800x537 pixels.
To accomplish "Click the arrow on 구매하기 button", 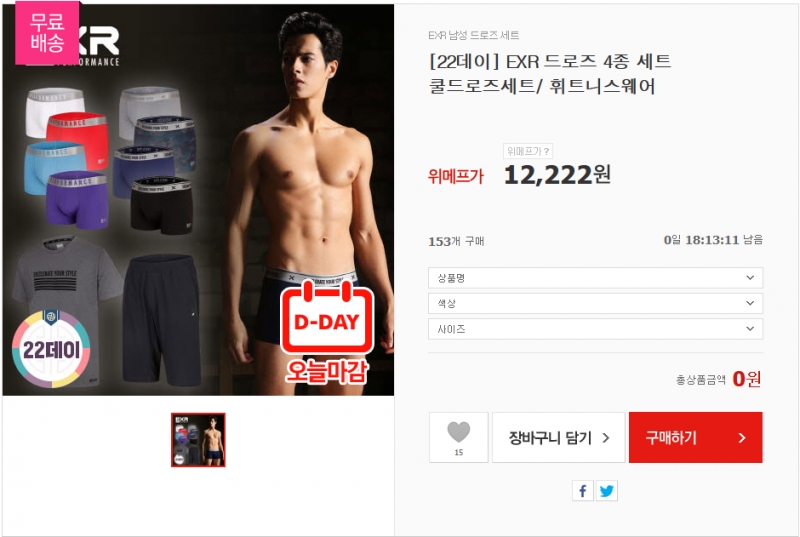I will (742, 438).
